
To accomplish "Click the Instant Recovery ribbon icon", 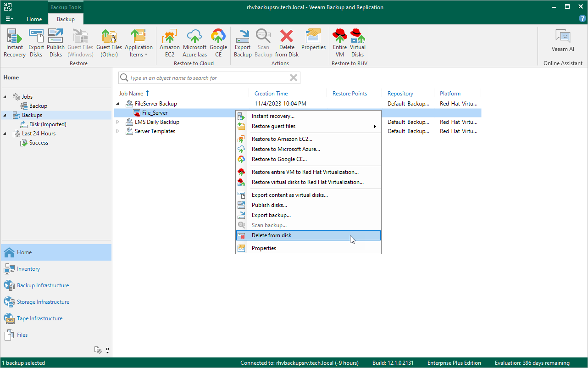I will (x=15, y=43).
